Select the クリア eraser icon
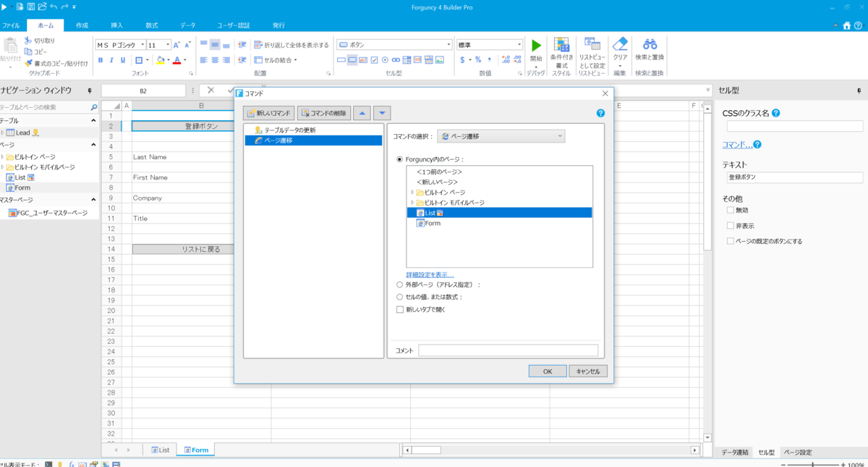Screen dimensions: 868x467 pos(620,45)
